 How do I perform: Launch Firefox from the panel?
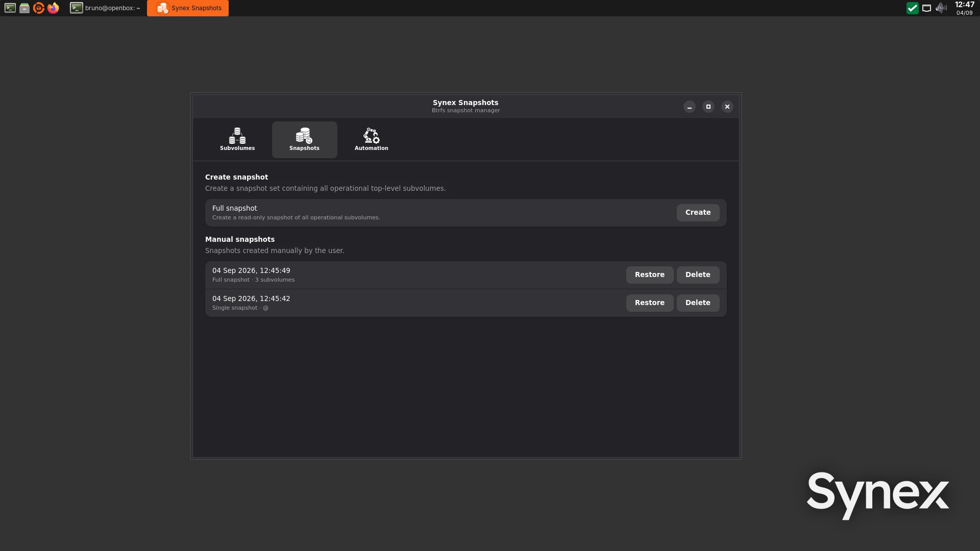(53, 8)
